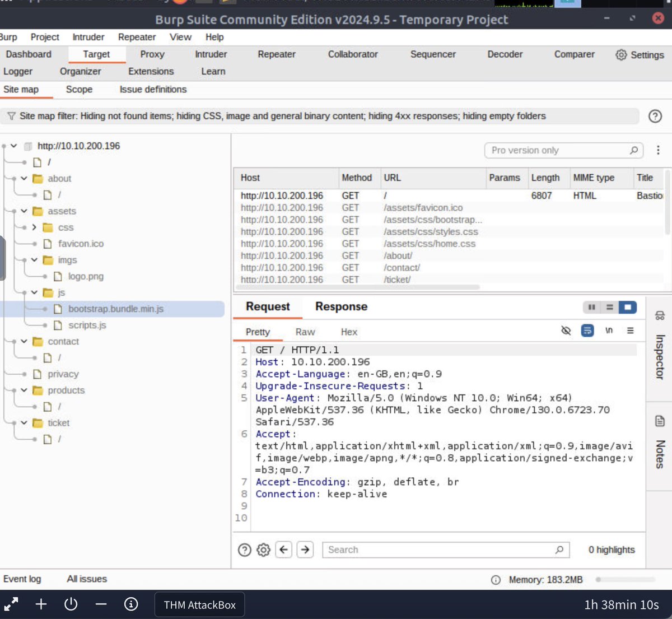
Task: Open the three-dot options menu
Action: pos(658,150)
